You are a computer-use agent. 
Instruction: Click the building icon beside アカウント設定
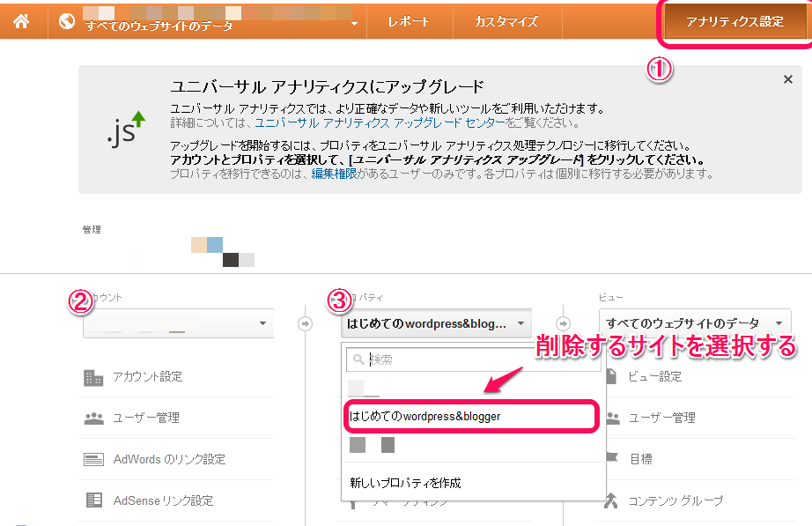click(x=93, y=377)
